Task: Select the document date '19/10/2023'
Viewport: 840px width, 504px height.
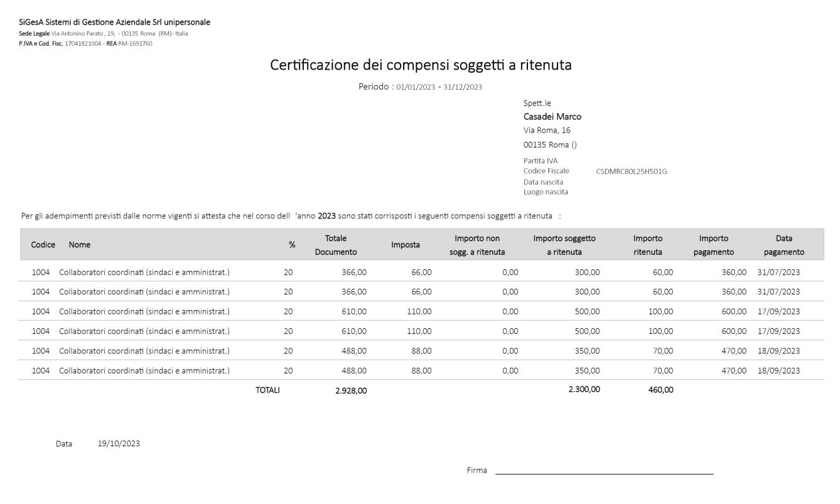Action: [119, 444]
